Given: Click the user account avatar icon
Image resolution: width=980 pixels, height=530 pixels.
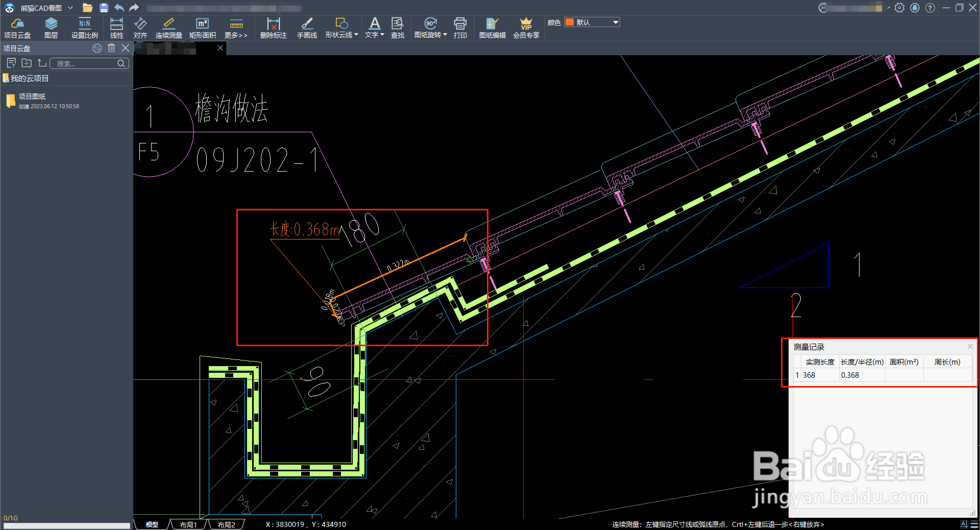Looking at the screenshot, I should 823,8.
